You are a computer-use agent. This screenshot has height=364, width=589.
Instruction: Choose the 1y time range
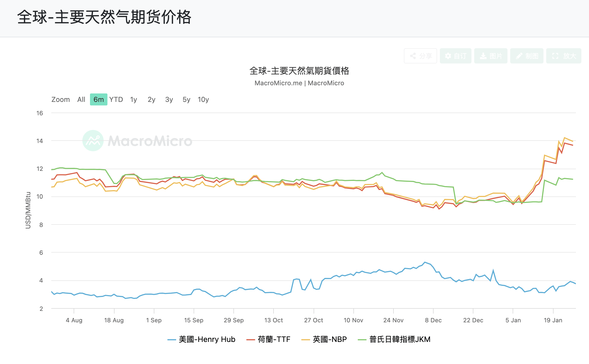[133, 100]
